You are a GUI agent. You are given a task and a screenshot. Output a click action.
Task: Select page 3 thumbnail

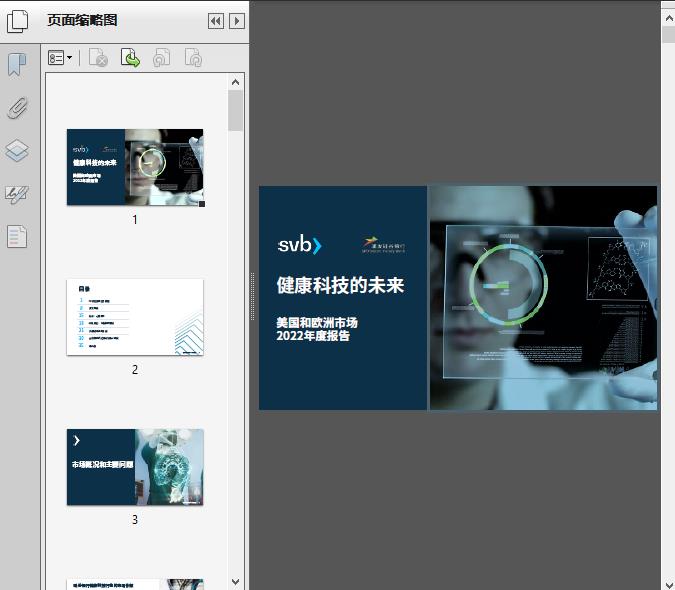[x=135, y=467]
